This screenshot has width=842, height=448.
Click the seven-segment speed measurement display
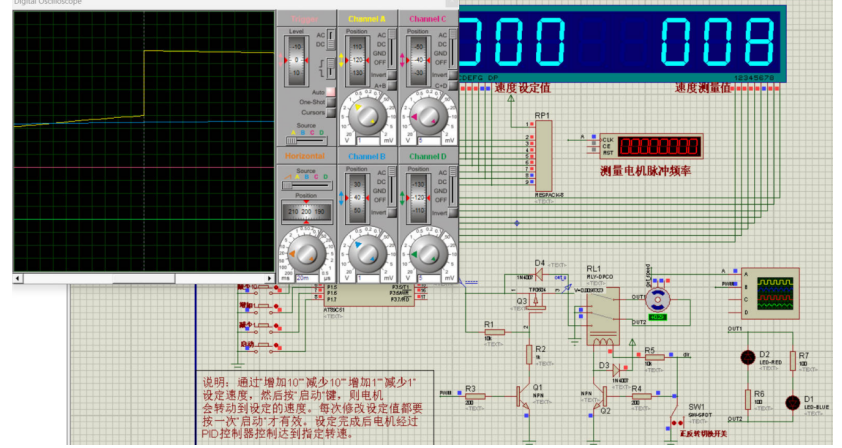tap(717, 41)
